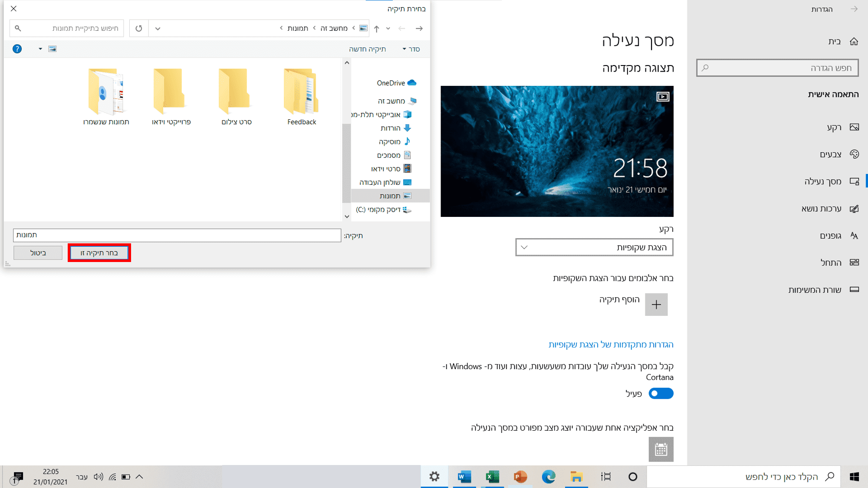Show hidden system tray icons
The width and height of the screenshot is (868, 488).
point(139,477)
